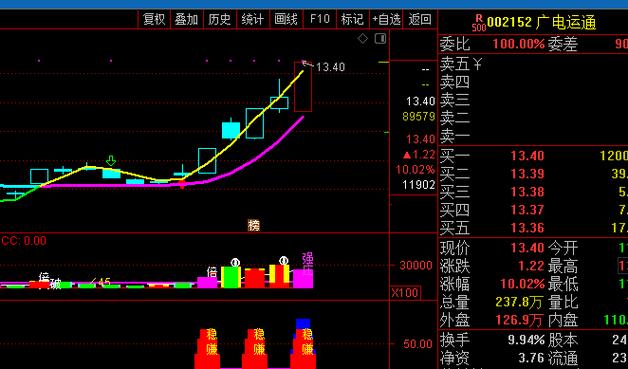628x369 pixels.
Task: Click the 标记 mark button
Action: pyautogui.click(x=352, y=19)
